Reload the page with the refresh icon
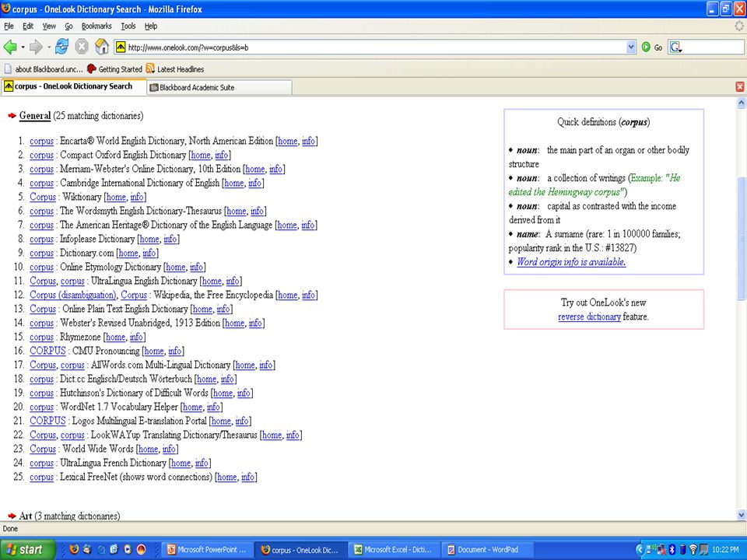The width and height of the screenshot is (747, 560). [x=61, y=47]
